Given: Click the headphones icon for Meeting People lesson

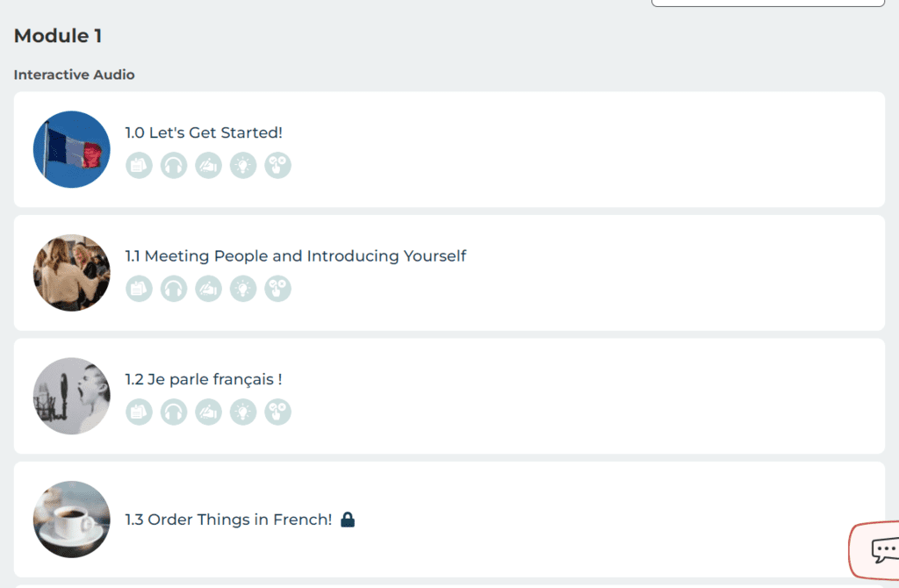Looking at the screenshot, I should point(174,288).
